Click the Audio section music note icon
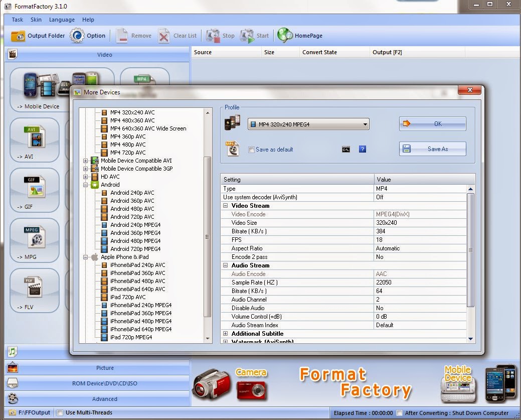521x420 pixels. (13, 351)
